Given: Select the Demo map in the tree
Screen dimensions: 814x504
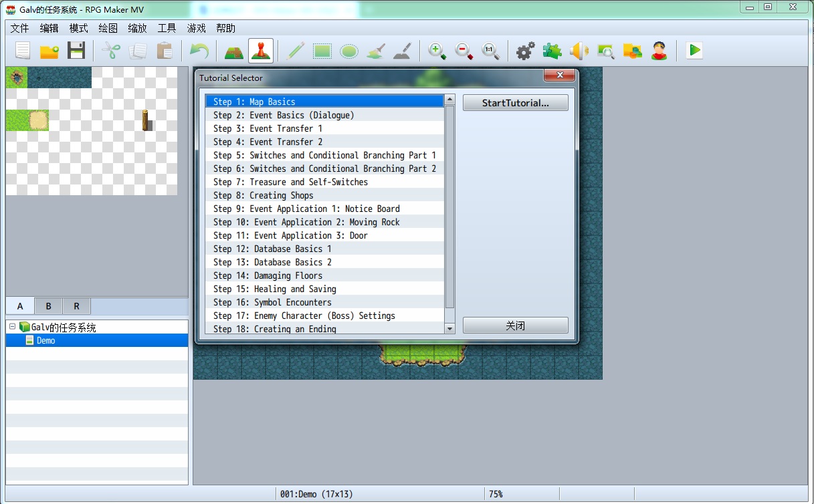Looking at the screenshot, I should tap(97, 340).
